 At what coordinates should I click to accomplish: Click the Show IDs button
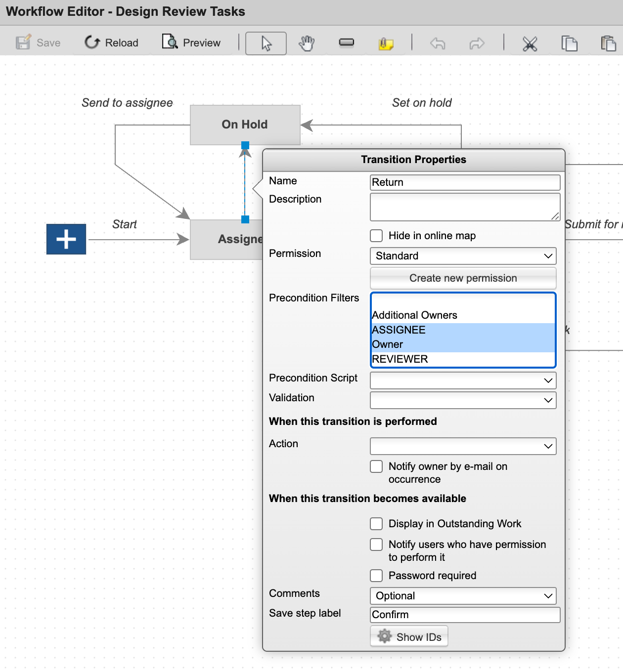(409, 637)
